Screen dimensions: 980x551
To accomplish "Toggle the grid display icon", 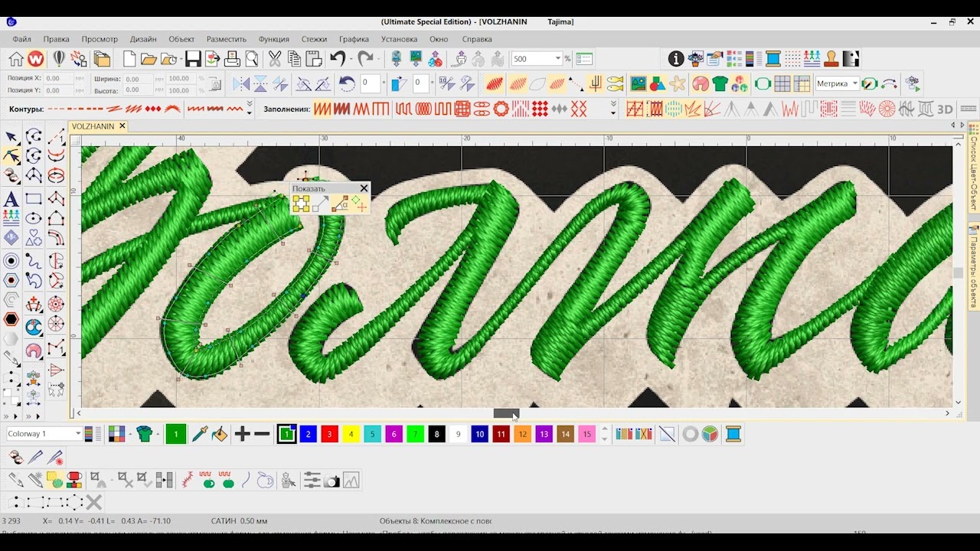I will (782, 83).
